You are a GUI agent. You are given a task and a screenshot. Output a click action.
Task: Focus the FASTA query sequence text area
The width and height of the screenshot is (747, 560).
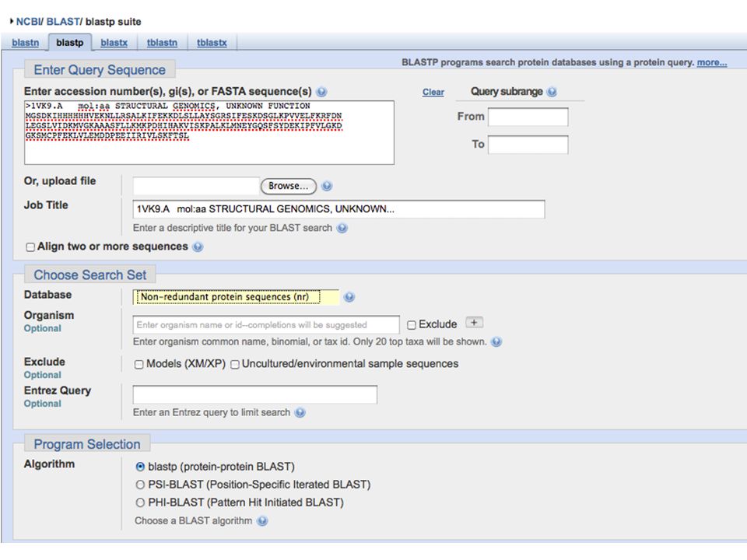tap(209, 132)
